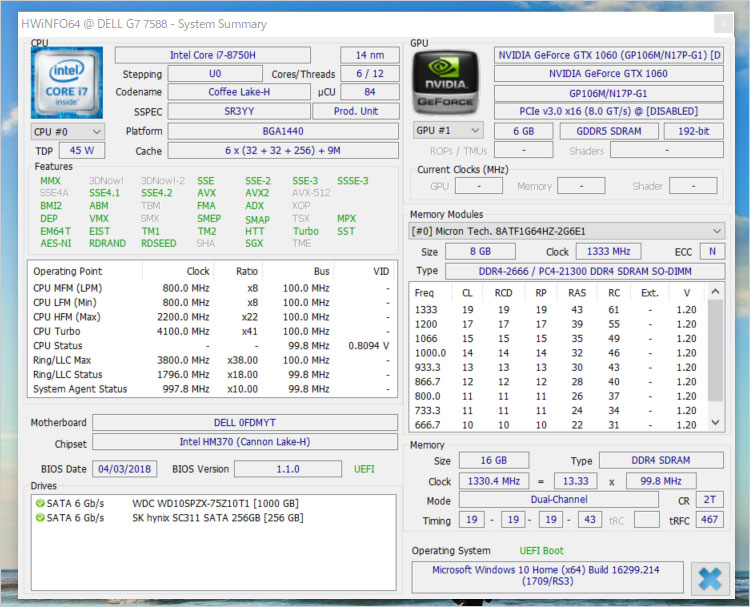Click the BIOS Version 1.1.0 field

tap(288, 469)
